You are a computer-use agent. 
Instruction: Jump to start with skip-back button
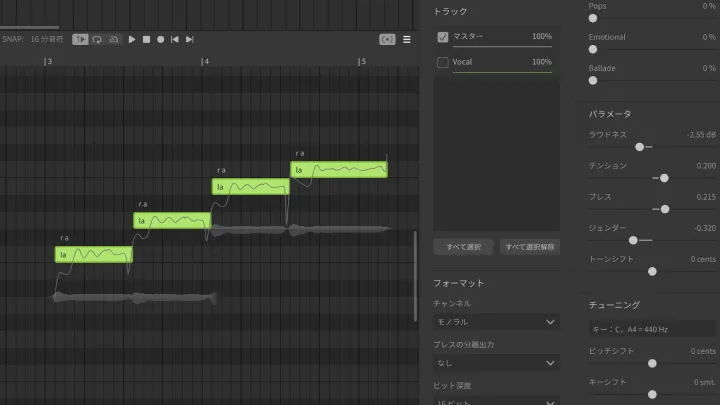click(x=174, y=39)
